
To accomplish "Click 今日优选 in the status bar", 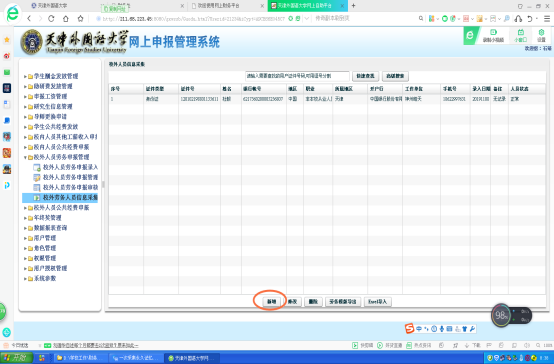I will [x=16, y=345].
